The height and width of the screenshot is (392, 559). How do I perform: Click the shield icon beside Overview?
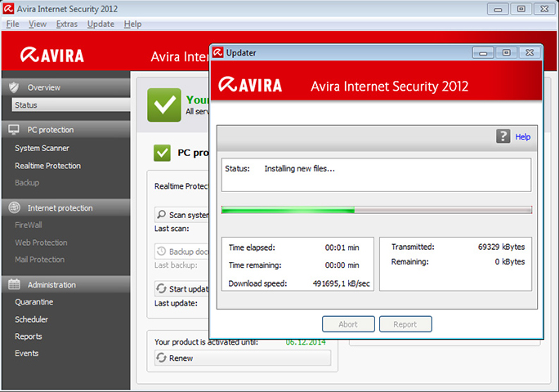(14, 87)
